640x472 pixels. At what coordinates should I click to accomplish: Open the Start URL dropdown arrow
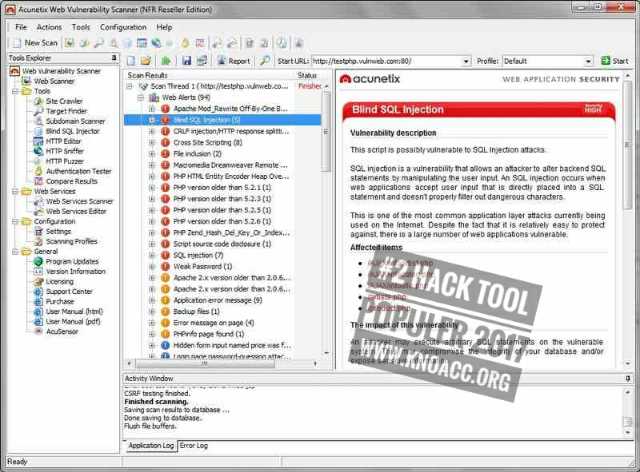coord(466,61)
